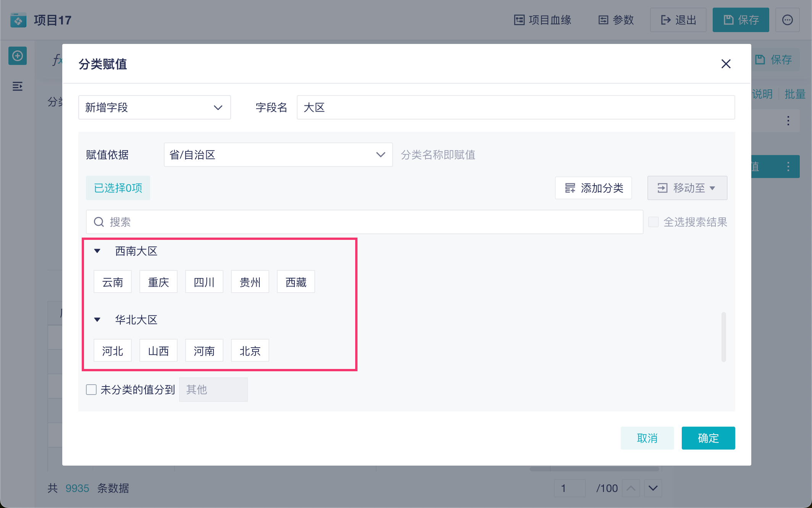Close the 分类赋值 dialog
812x508 pixels.
coord(726,64)
